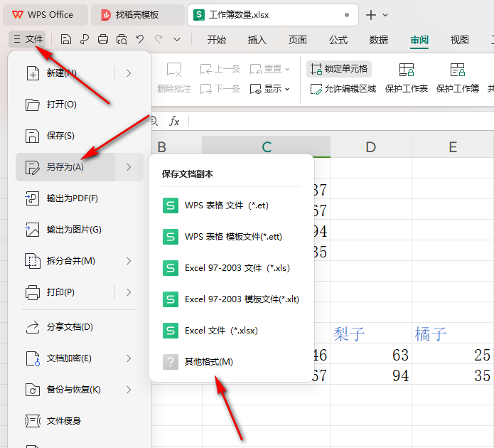The image size is (494, 448).
Task: Choose 分享文档(D) menu item
Action: 80,327
